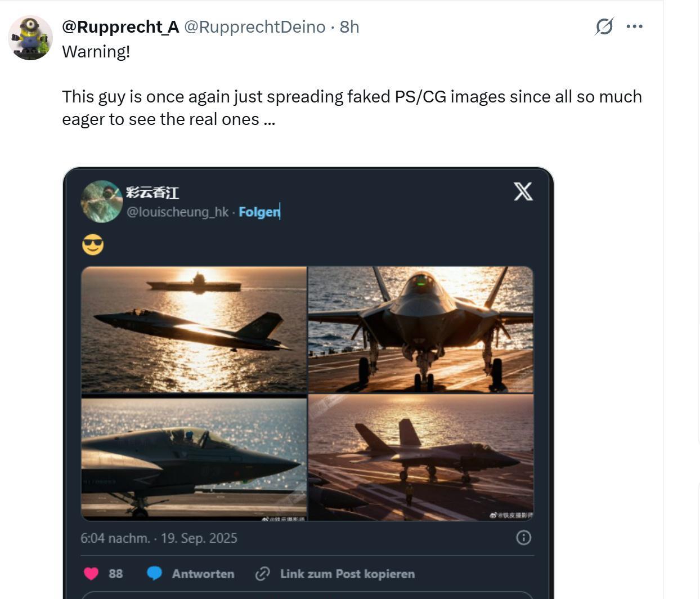Open the cockpit close-up photo
The width and height of the screenshot is (700, 599).
tap(194, 458)
